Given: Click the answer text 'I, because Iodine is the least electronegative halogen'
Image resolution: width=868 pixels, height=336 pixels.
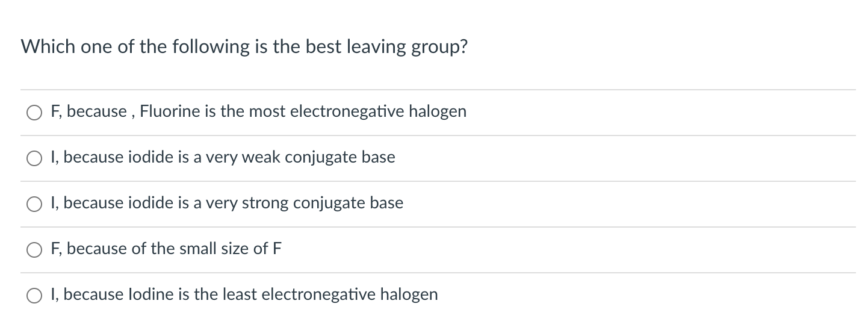Looking at the screenshot, I should [245, 295].
